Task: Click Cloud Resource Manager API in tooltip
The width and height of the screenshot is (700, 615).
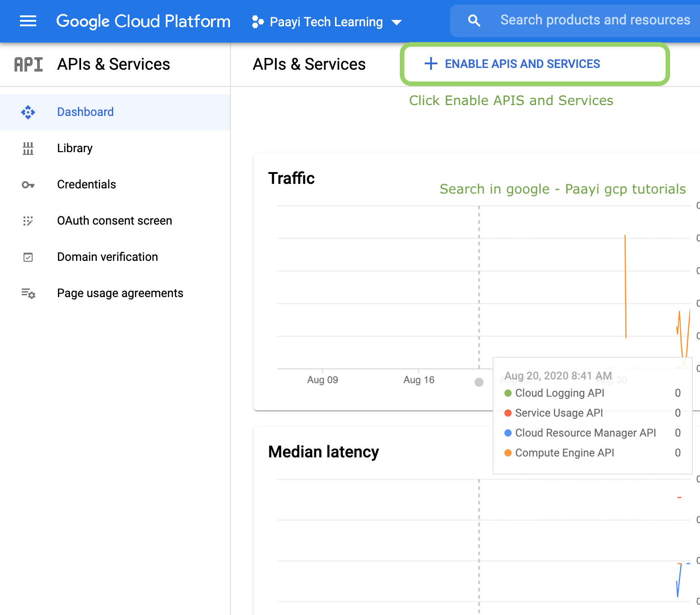Action: coord(585,433)
